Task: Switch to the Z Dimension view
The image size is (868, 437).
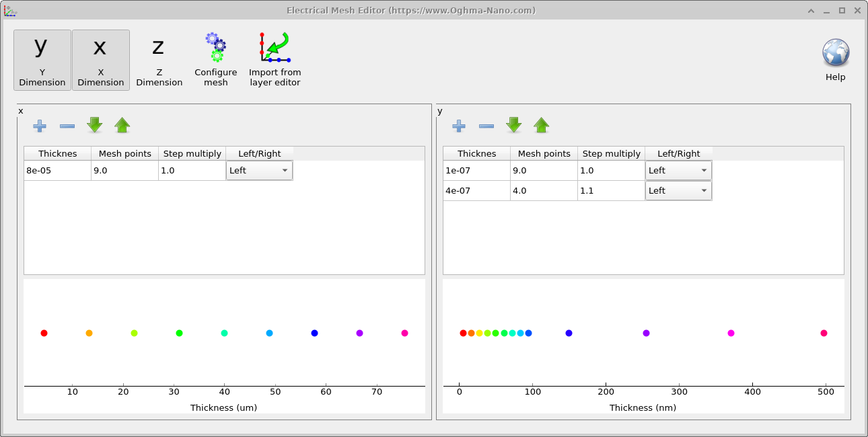Action: click(159, 60)
